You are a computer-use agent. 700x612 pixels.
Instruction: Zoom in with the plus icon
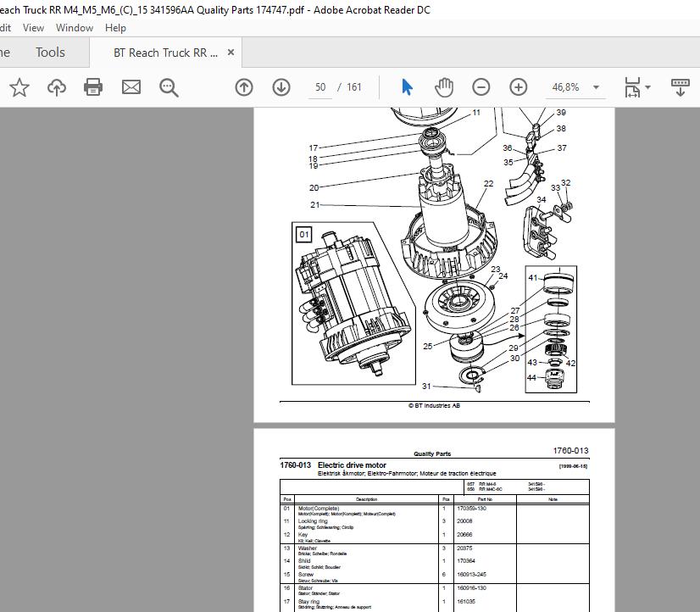[519, 87]
